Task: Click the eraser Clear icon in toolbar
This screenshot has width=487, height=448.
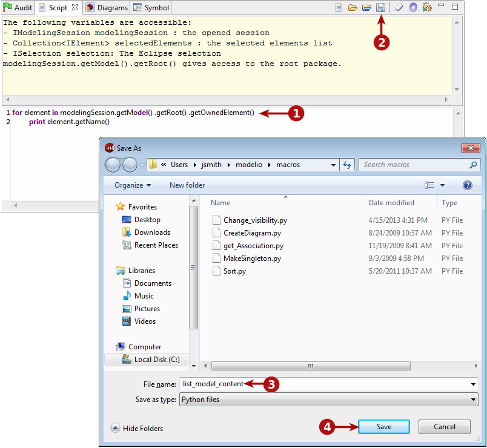Action: [x=399, y=8]
